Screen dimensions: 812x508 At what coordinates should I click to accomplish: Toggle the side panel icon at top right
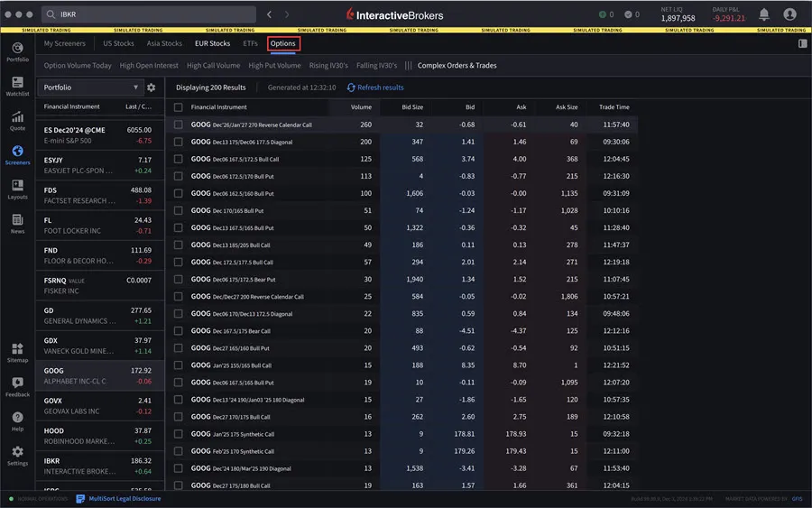(x=803, y=43)
